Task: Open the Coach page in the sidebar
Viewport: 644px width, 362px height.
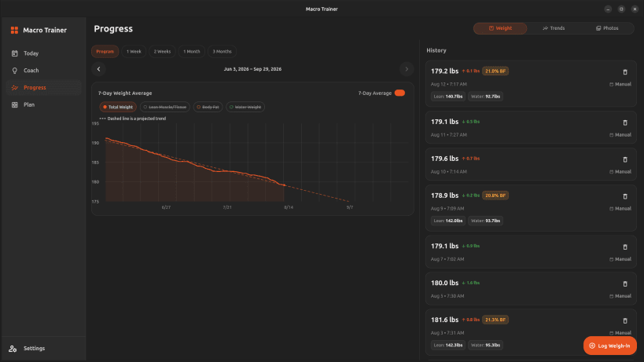Action: (43, 71)
